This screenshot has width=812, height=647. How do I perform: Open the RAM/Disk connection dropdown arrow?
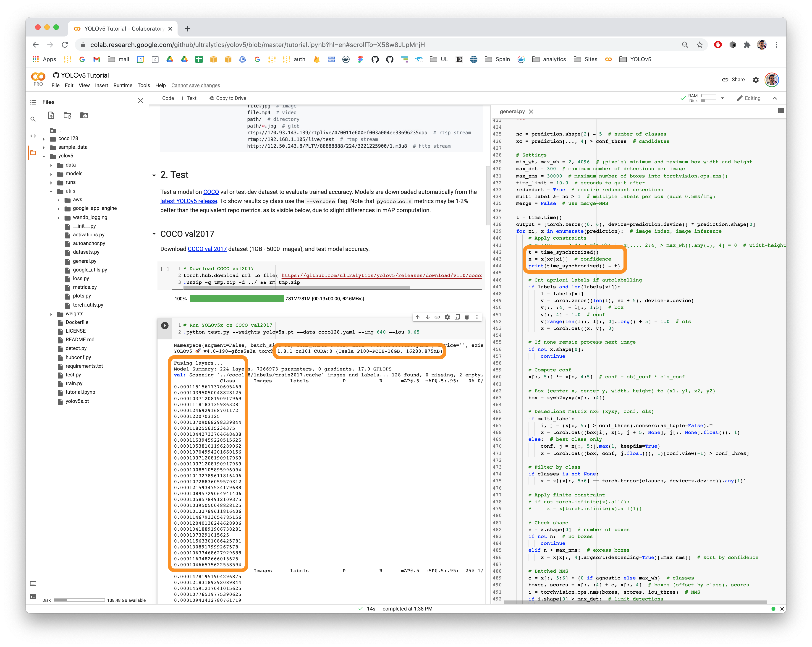click(722, 98)
